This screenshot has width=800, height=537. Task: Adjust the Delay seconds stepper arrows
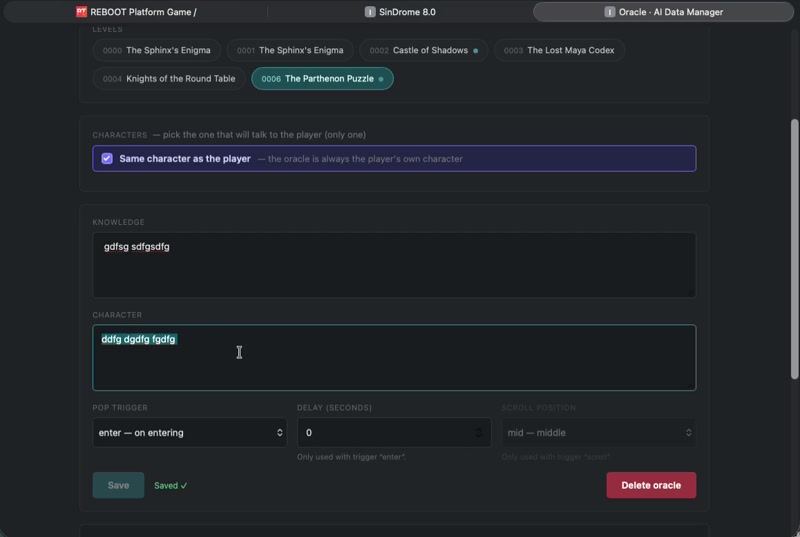(479, 432)
